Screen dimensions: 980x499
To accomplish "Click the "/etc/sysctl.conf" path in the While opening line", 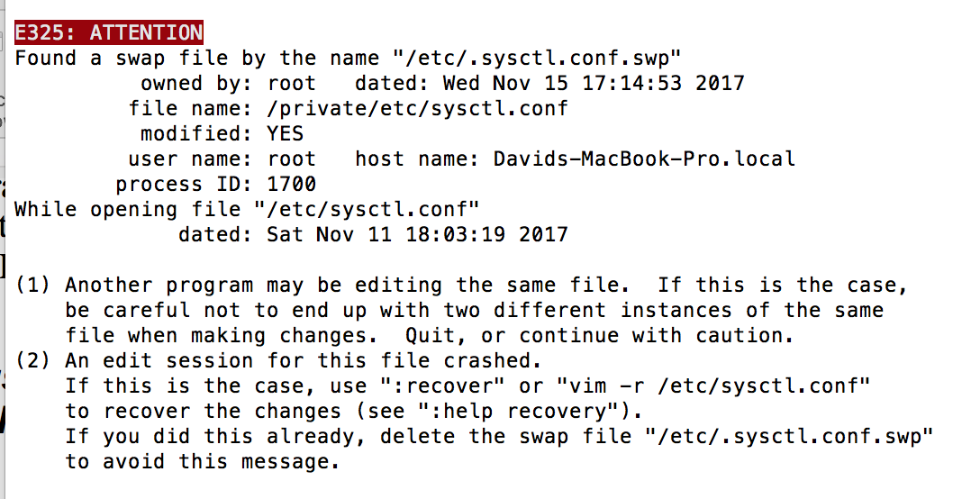I will pos(367,210).
